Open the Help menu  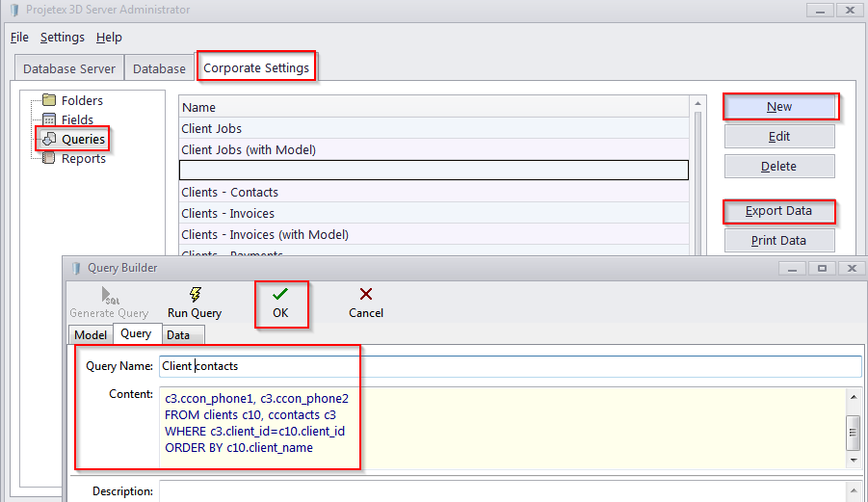tap(109, 37)
